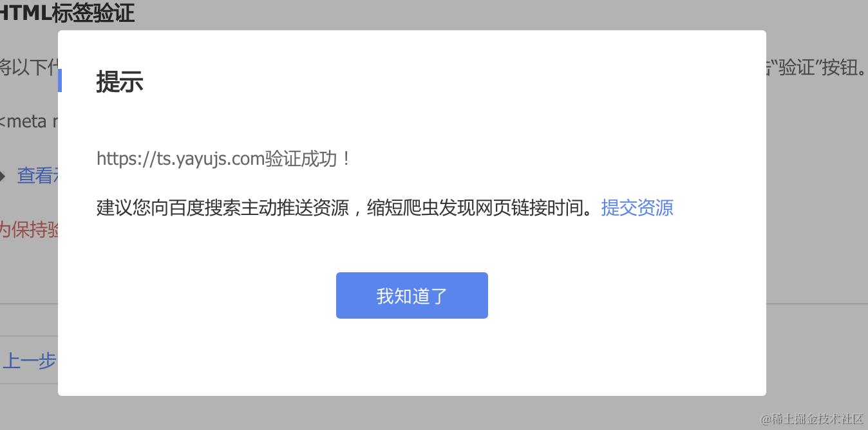Click the empty white area under 我知道了

412,357
